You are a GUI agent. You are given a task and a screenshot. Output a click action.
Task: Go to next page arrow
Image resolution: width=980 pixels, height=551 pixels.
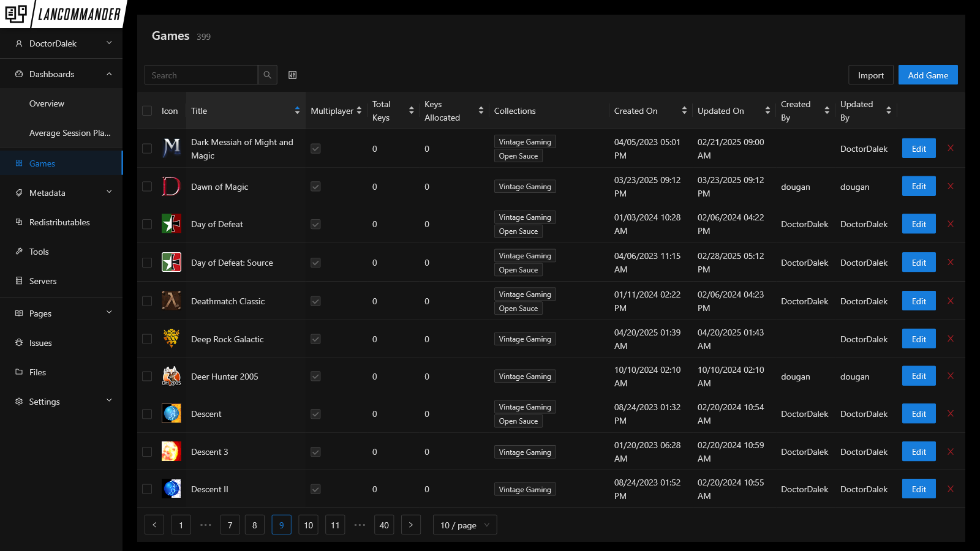point(411,525)
